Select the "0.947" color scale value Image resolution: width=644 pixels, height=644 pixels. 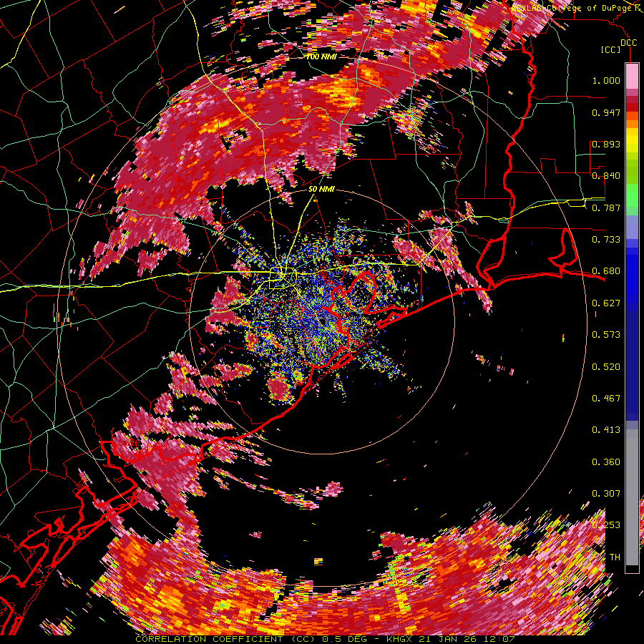pyautogui.click(x=606, y=112)
